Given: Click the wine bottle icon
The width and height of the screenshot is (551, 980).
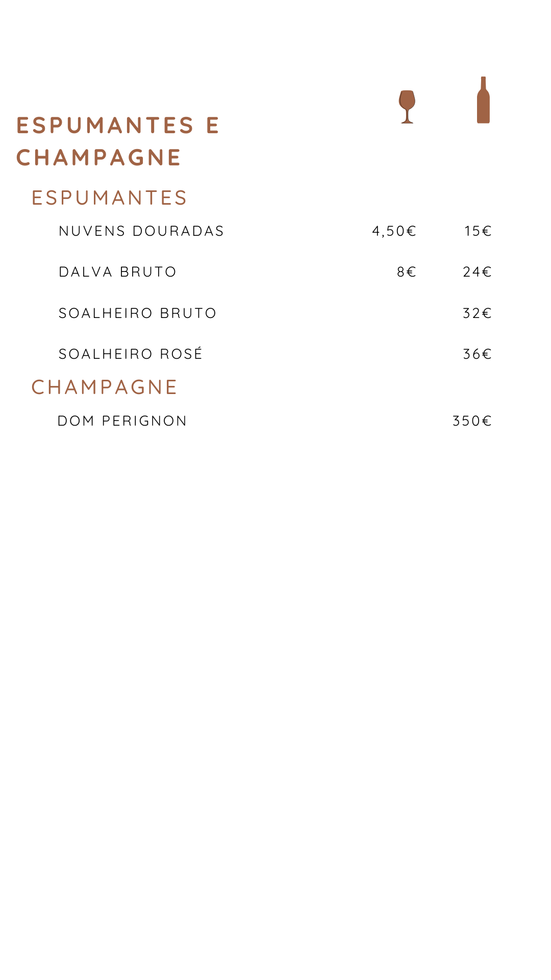Looking at the screenshot, I should pos(483,101).
